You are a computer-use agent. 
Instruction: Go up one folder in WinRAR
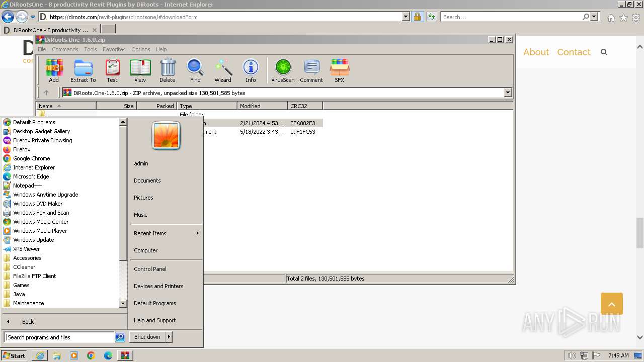46,93
